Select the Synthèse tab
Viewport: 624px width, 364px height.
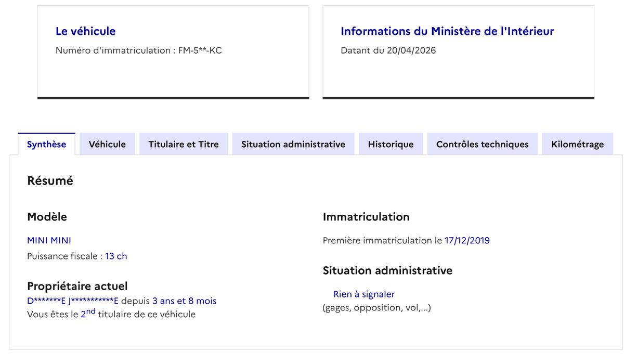(46, 144)
